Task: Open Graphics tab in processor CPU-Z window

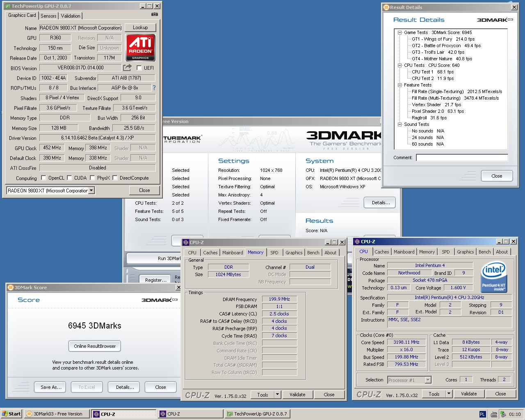Action: coord(466,252)
